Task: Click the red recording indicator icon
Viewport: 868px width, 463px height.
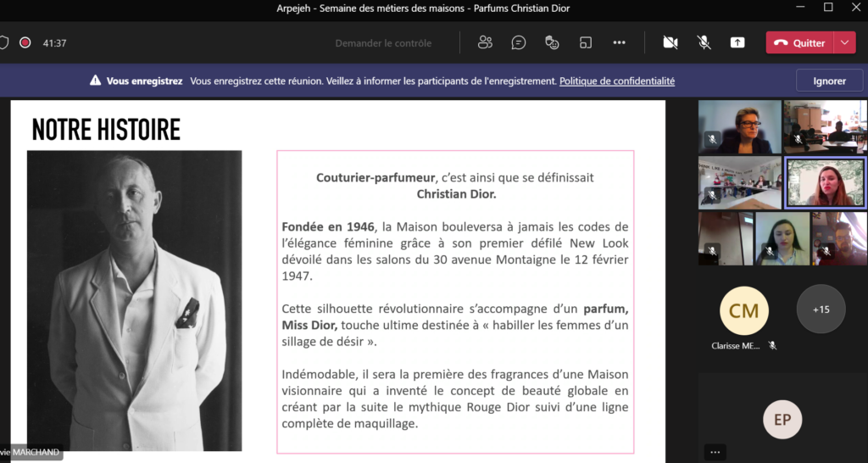Action: pyautogui.click(x=25, y=42)
